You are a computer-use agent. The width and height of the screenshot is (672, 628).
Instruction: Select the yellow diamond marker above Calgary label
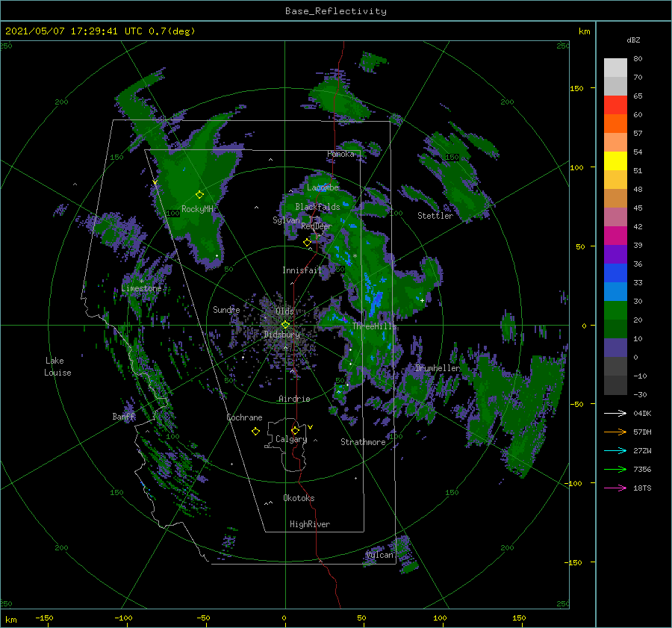click(x=295, y=430)
